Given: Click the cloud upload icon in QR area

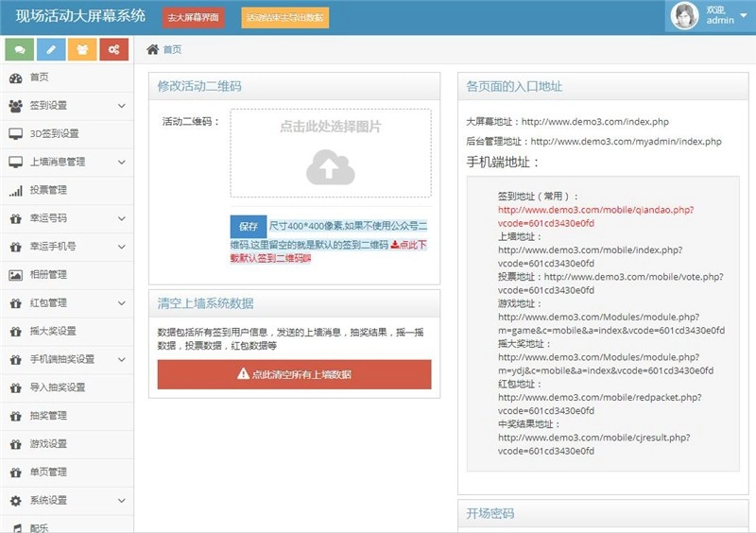Looking at the screenshot, I should coord(330,166).
